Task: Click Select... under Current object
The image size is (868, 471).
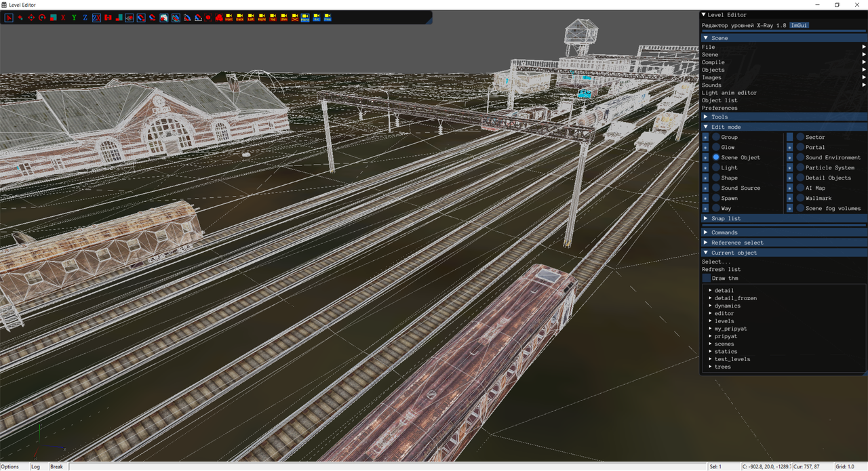Action: pyautogui.click(x=716, y=262)
